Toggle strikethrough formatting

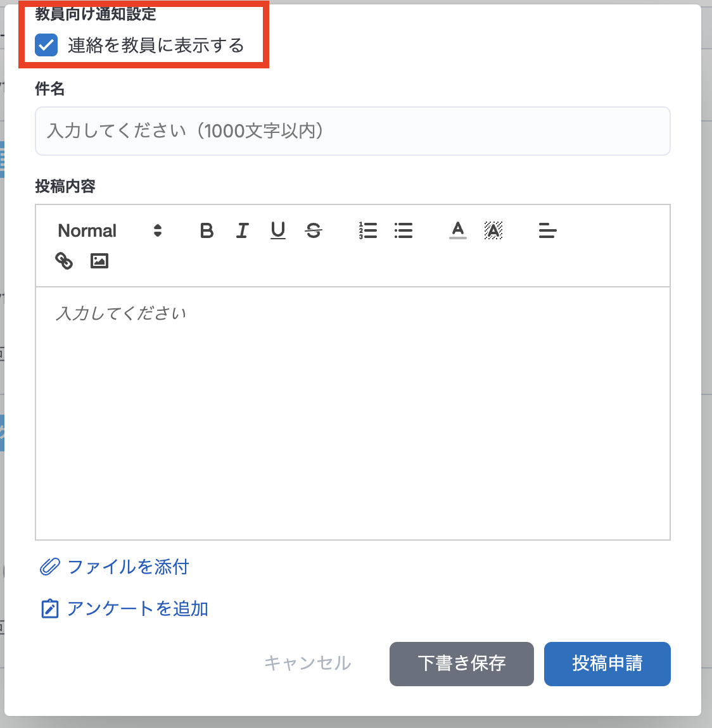(314, 231)
